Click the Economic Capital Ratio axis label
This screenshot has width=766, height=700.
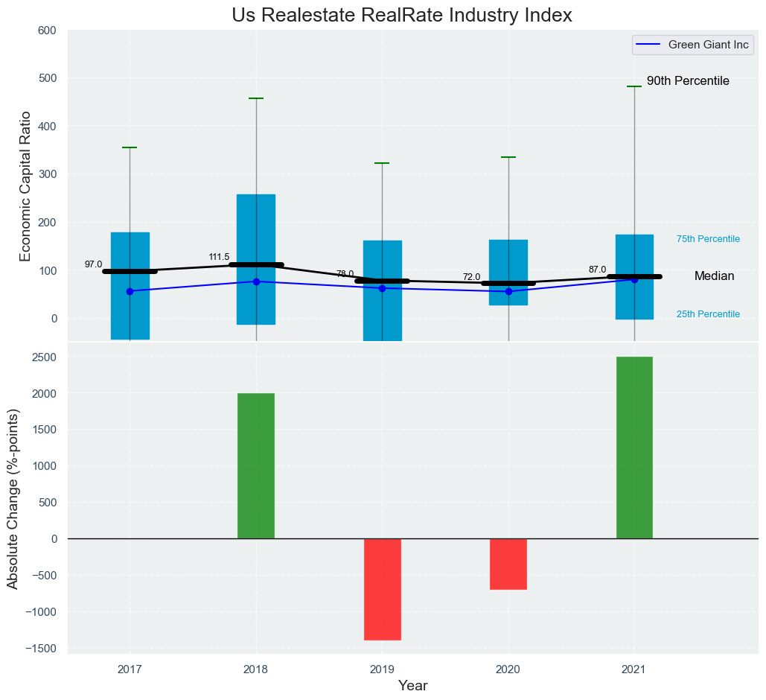coord(25,185)
